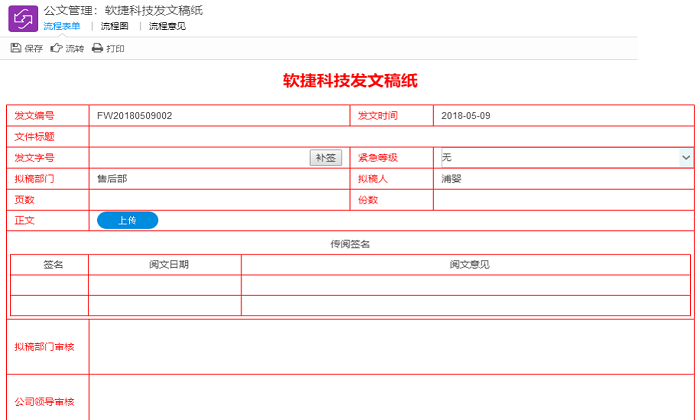Click the 公文管理 header title text
The height and width of the screenshot is (420, 700).
pyautogui.click(x=123, y=10)
